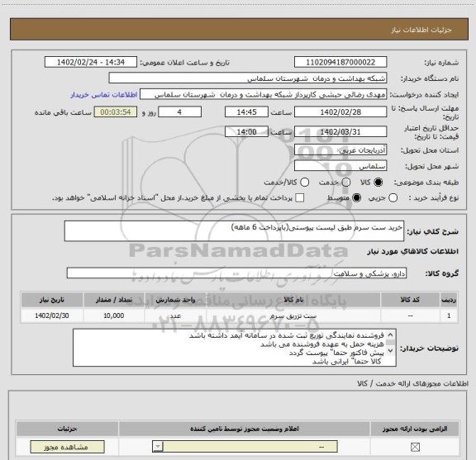Click the quantity cell 10,000
This screenshot has height=460, width=476.
(114, 315)
